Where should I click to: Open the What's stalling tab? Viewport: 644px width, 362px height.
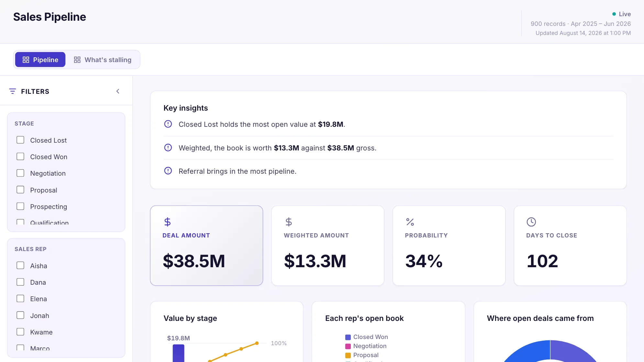[103, 60]
